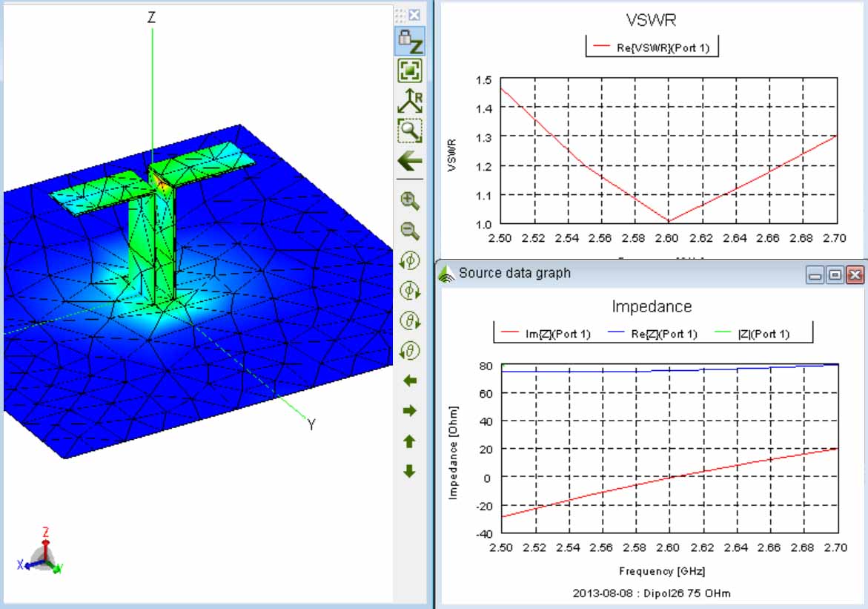Click the Z axis label in 3D view
868x609 pixels.
152,17
